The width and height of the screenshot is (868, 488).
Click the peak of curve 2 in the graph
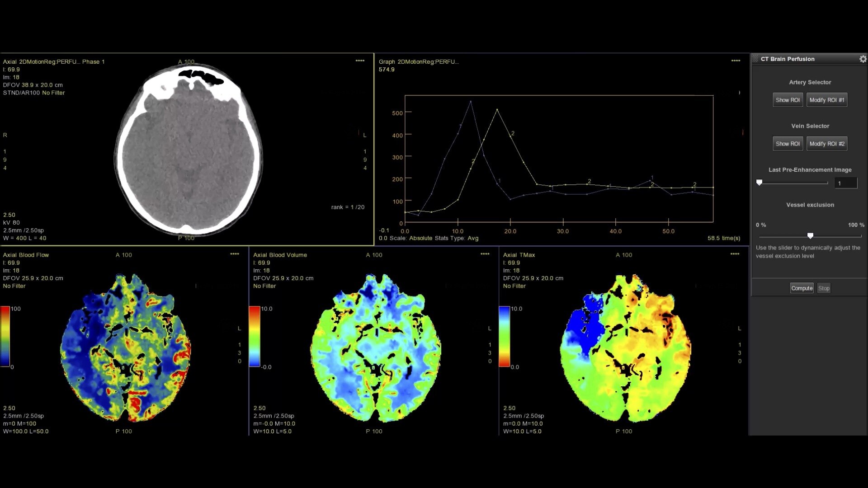click(x=497, y=110)
